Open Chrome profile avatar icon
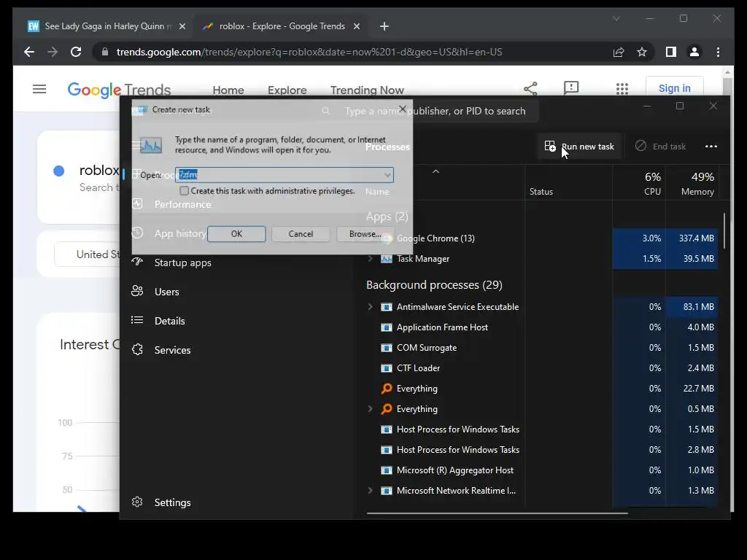747x560 pixels. point(694,52)
